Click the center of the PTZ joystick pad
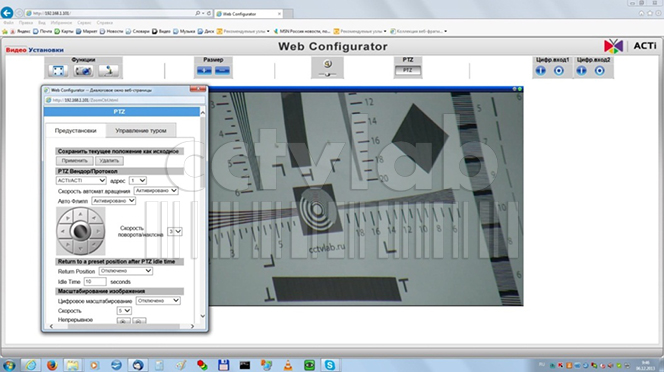Image resolution: width=664 pixels, height=372 pixels. click(80, 231)
